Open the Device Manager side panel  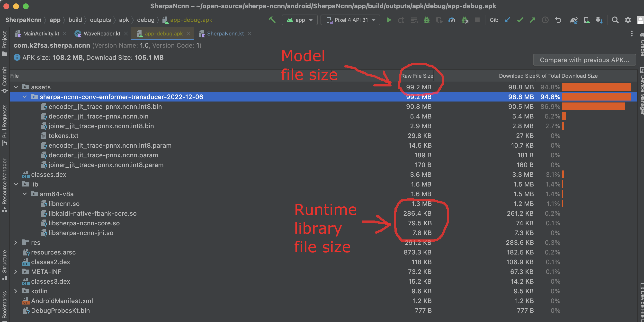coord(641,91)
